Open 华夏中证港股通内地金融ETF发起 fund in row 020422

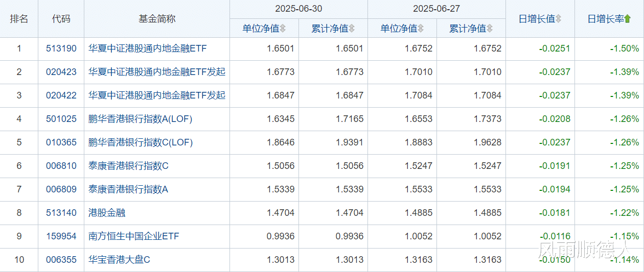[157, 95]
